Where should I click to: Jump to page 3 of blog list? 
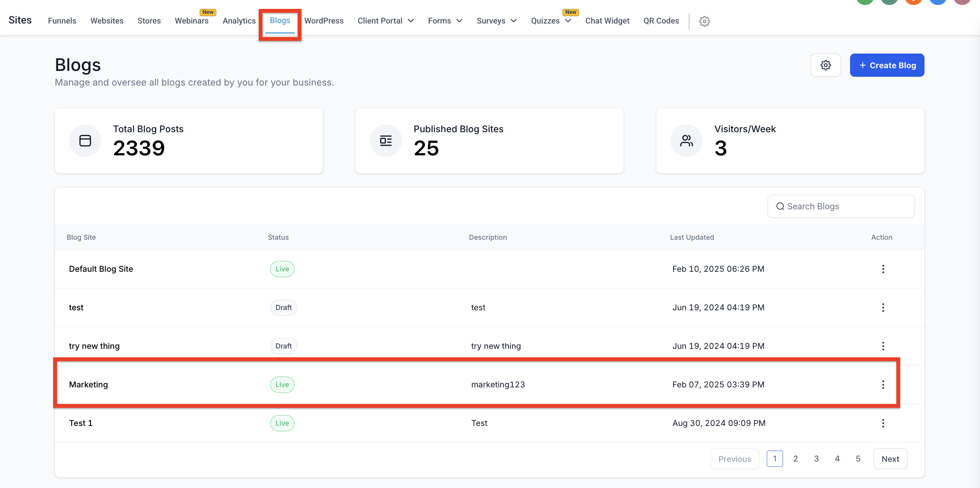click(816, 459)
